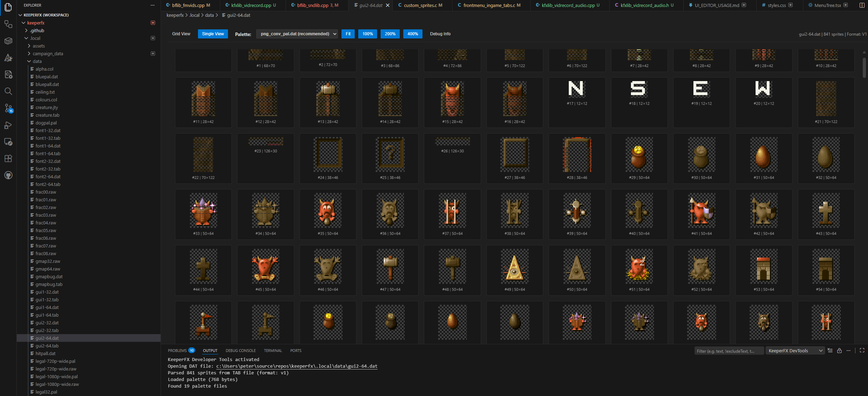
Task: Open the GitHub icon in activity bar
Action: tap(8, 175)
